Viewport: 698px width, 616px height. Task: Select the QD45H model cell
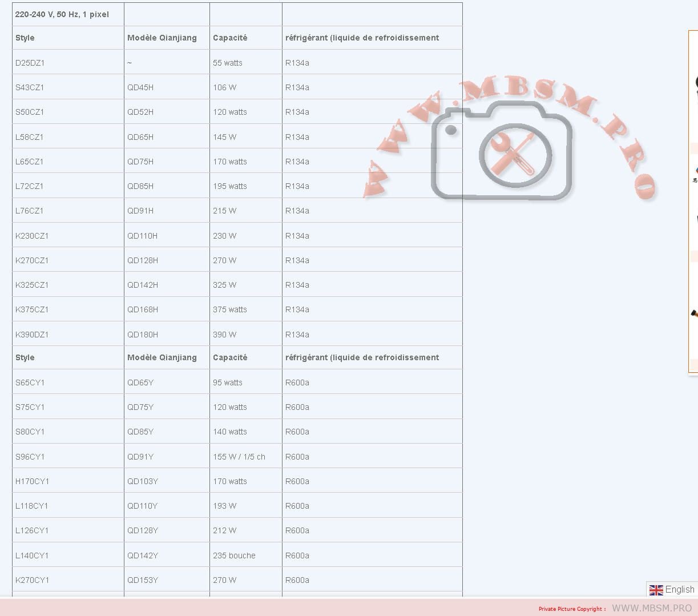click(x=140, y=87)
